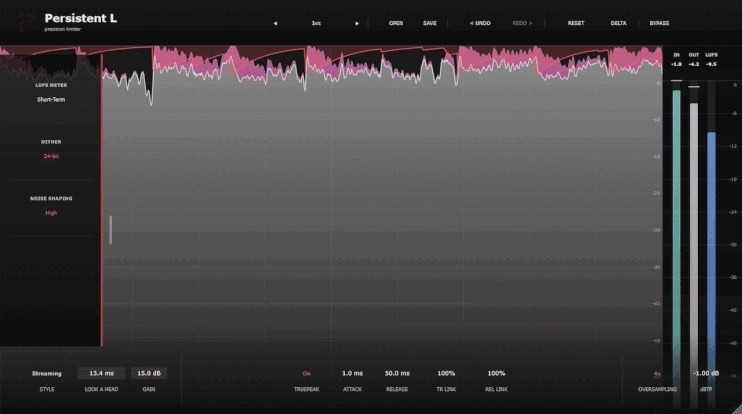The image size is (742, 414).
Task: Open the 4x oversampling selector
Action: tap(657, 374)
